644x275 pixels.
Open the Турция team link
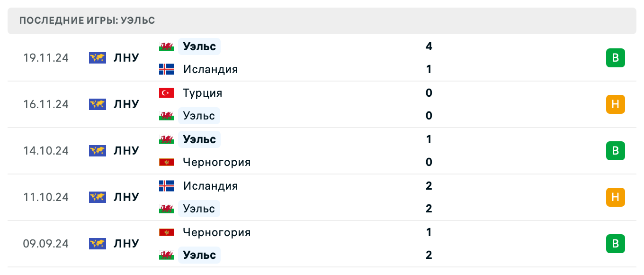pyautogui.click(x=203, y=93)
